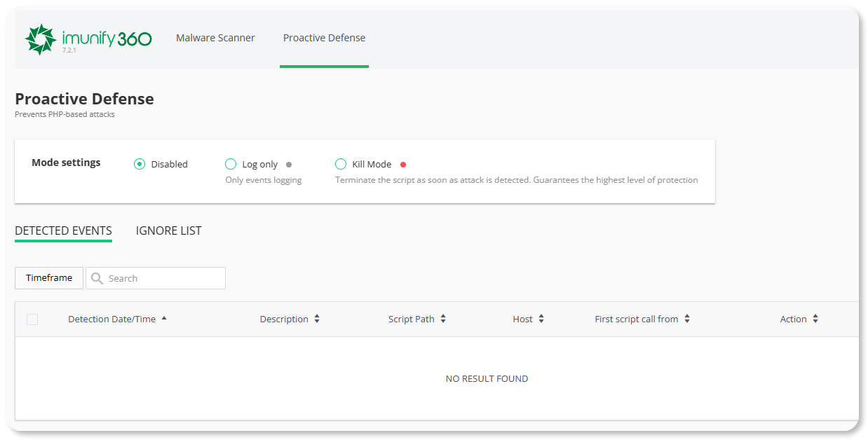Tick the select-all checkbox in table header
Viewport: 868px width, 440px height.
[x=32, y=319]
